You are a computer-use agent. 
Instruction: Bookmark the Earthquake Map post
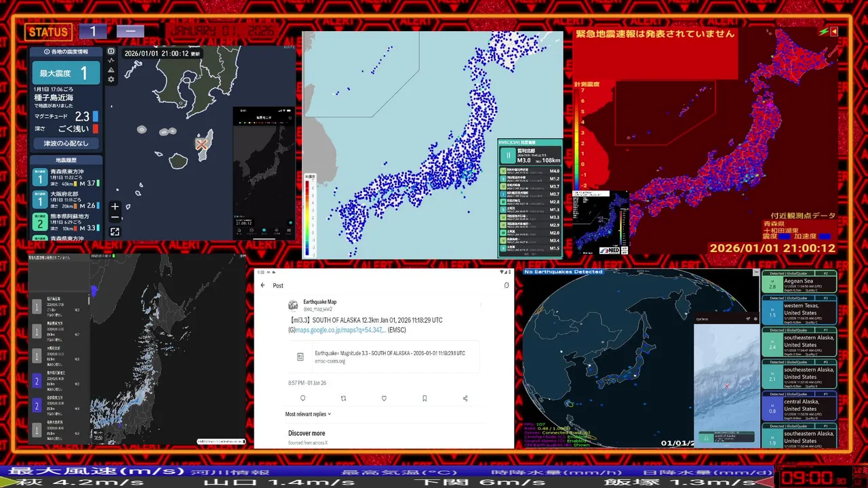425,399
